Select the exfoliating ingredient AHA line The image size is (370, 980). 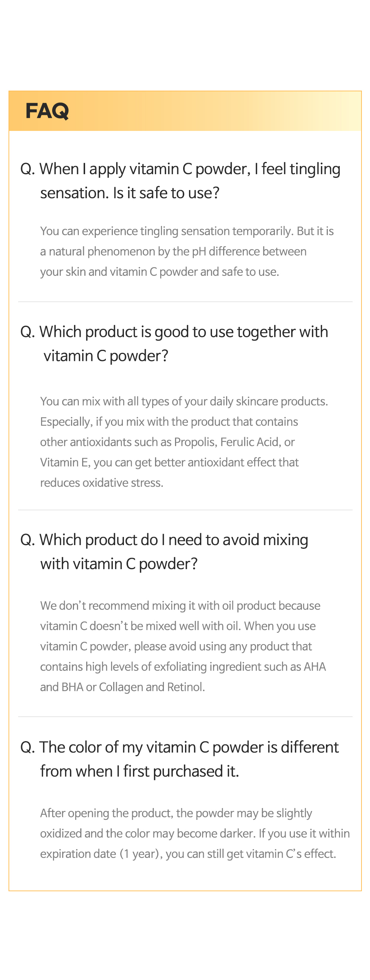click(183, 666)
